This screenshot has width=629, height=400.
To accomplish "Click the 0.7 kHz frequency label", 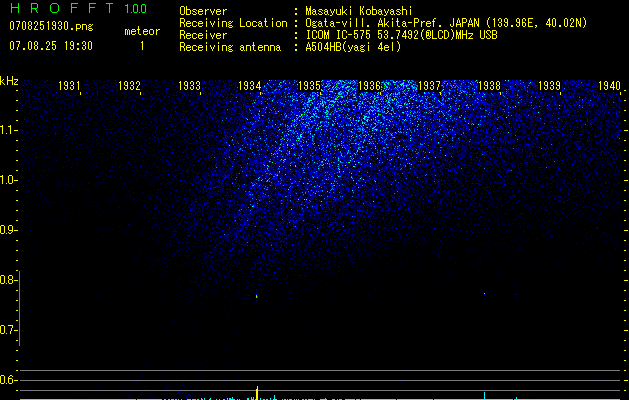I will pos(8,330).
